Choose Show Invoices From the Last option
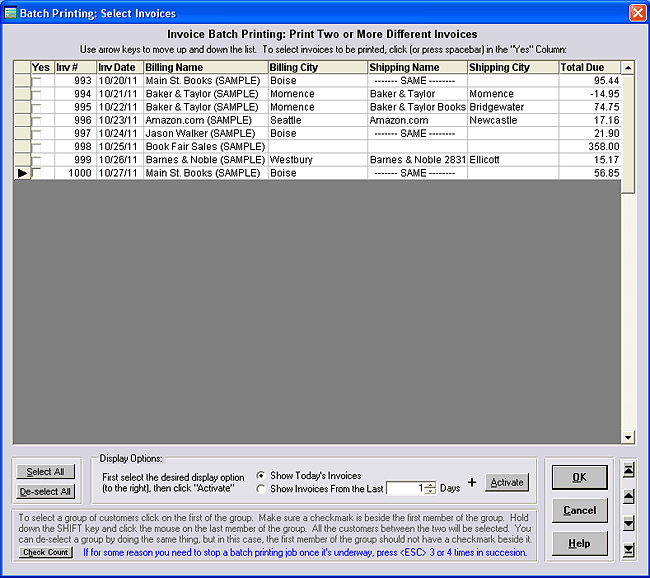650x578 pixels. pos(262,489)
